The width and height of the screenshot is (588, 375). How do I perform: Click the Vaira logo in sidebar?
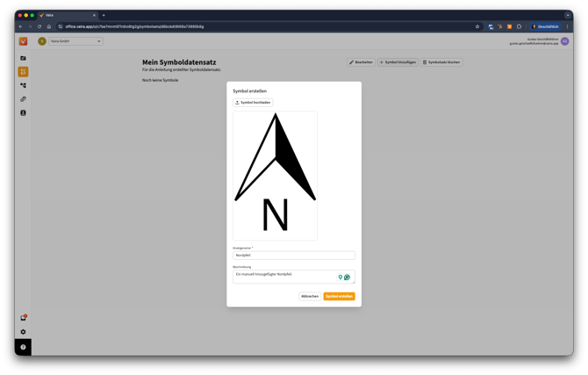(x=23, y=41)
